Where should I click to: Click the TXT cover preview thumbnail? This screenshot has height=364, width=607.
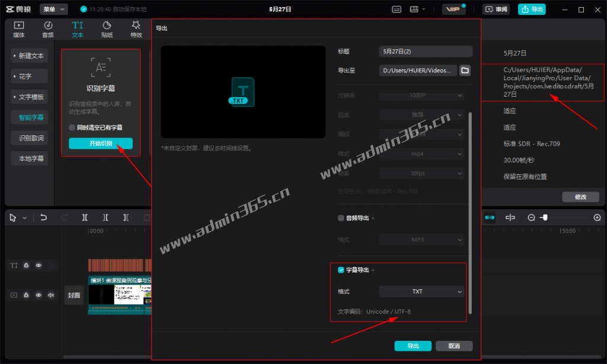coord(243,92)
